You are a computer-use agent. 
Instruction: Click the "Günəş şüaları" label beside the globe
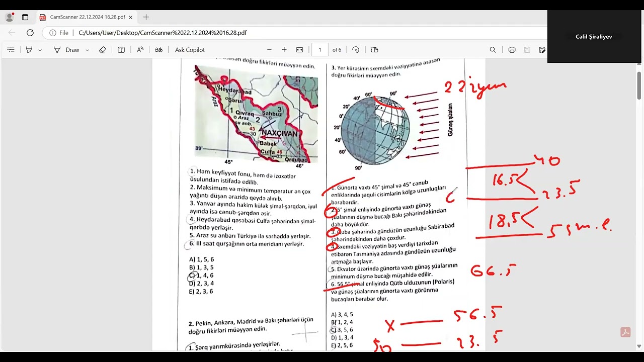[450, 119]
